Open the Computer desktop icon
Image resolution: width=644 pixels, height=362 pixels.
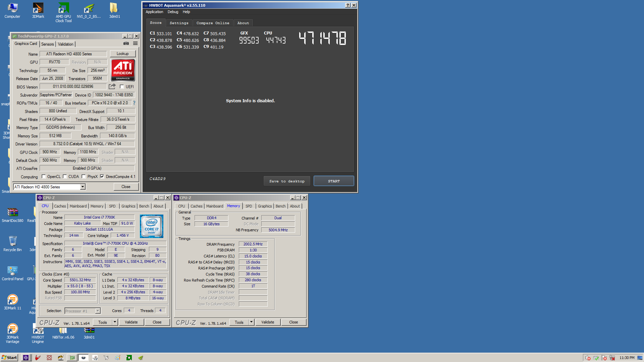(x=12, y=10)
